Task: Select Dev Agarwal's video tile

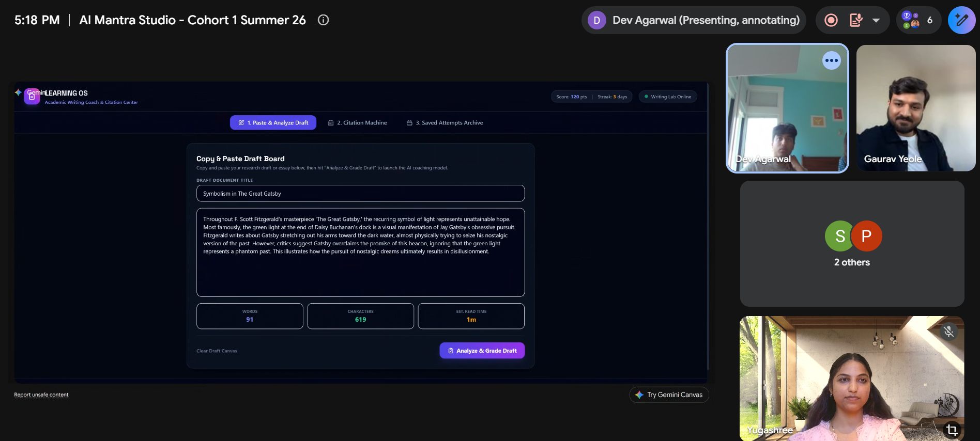Action: pos(787,108)
